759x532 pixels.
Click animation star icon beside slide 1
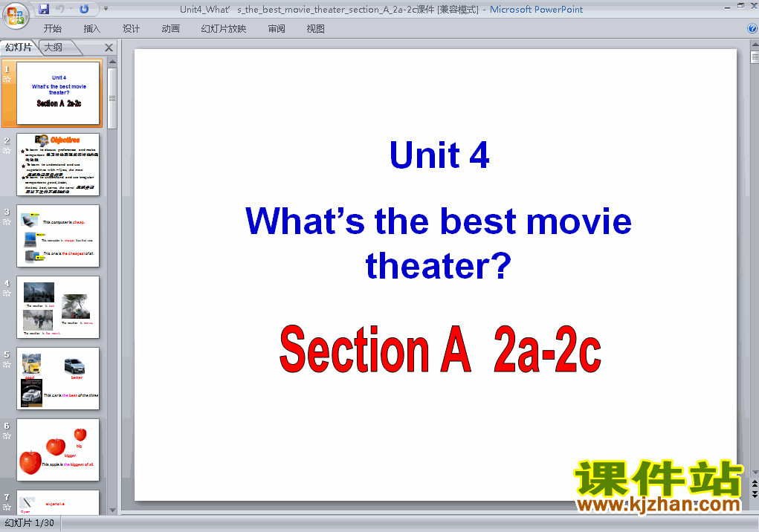click(x=7, y=80)
